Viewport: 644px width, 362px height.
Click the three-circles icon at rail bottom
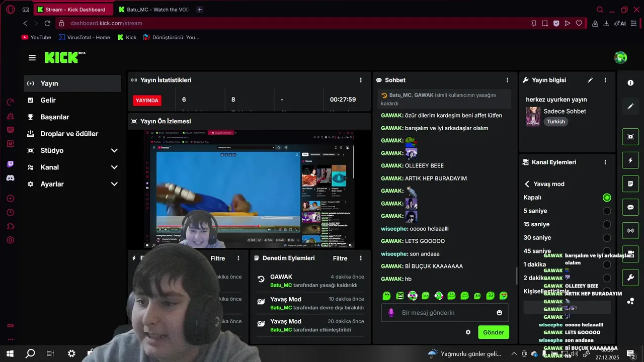tap(630, 301)
